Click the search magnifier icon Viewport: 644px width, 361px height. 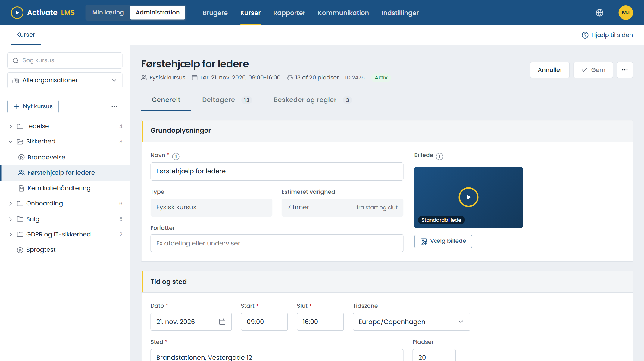pos(16,60)
